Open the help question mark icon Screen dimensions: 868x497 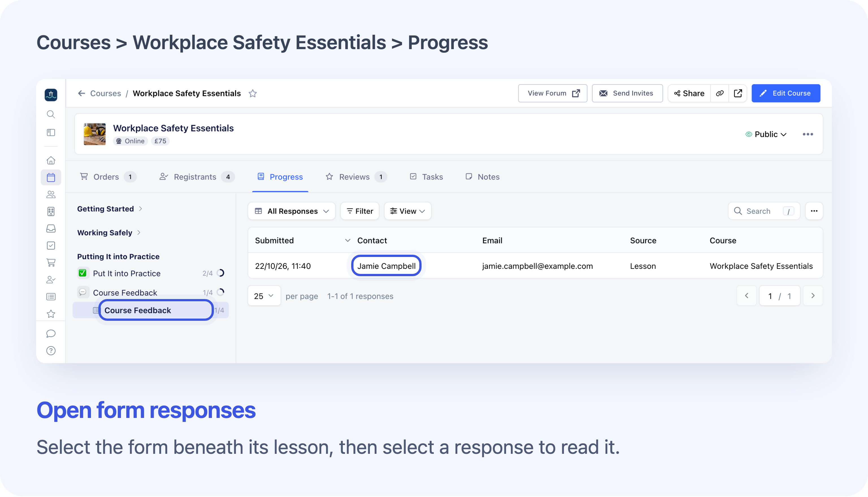point(51,350)
